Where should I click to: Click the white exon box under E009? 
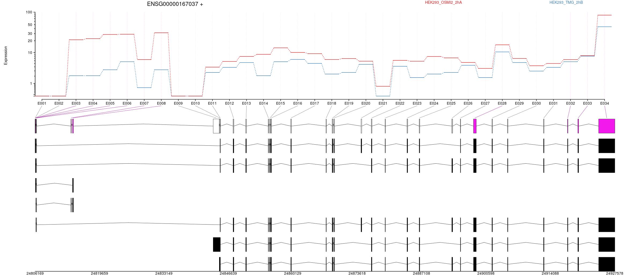coord(216,126)
